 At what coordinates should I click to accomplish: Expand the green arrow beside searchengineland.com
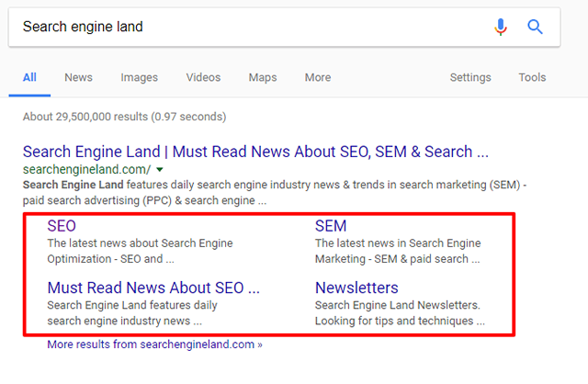tap(160, 170)
